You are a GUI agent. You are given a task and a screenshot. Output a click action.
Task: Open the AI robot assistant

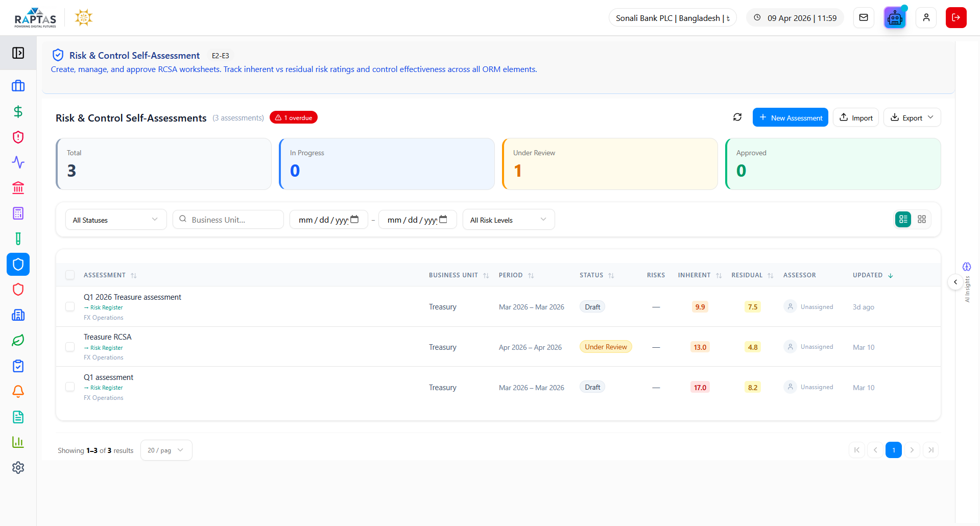[x=894, y=18]
